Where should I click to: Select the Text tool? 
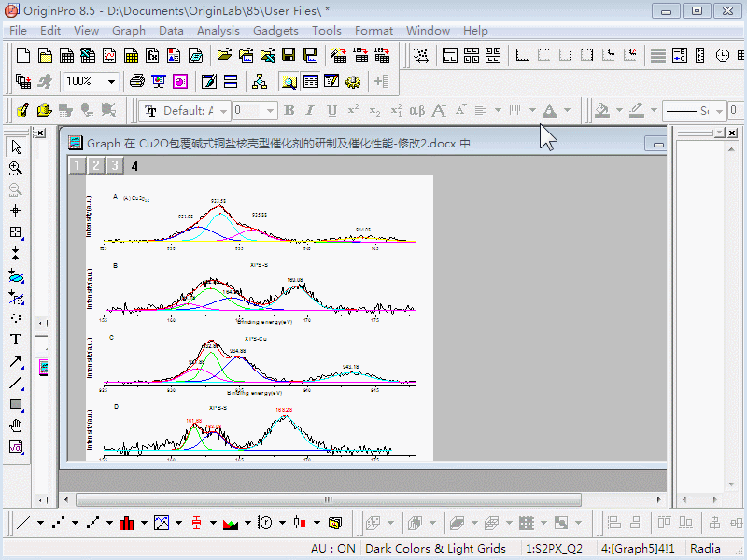point(15,340)
